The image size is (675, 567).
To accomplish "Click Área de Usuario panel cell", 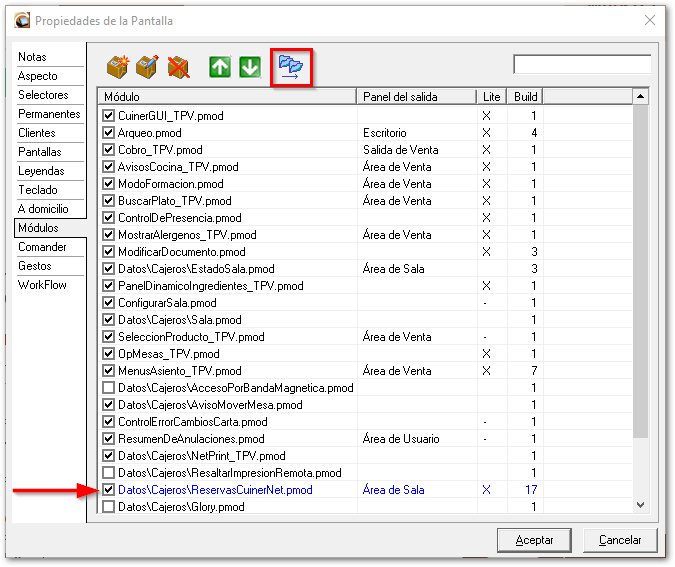I will coord(401,439).
